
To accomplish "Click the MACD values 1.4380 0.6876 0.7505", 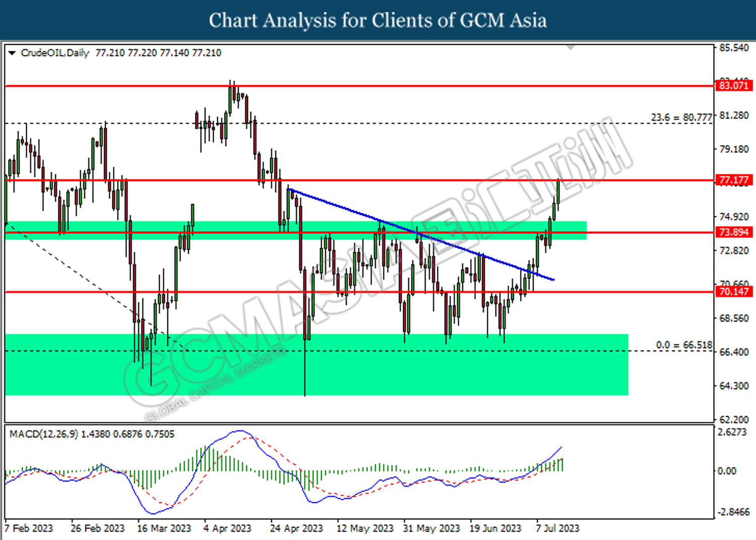I will click(x=128, y=434).
